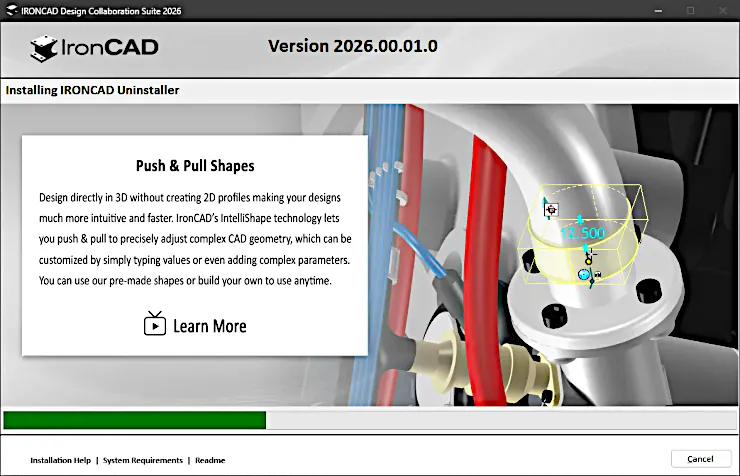Click the IronCAD title bar app icon
This screenshot has height=476, width=740.
(x=12, y=10)
